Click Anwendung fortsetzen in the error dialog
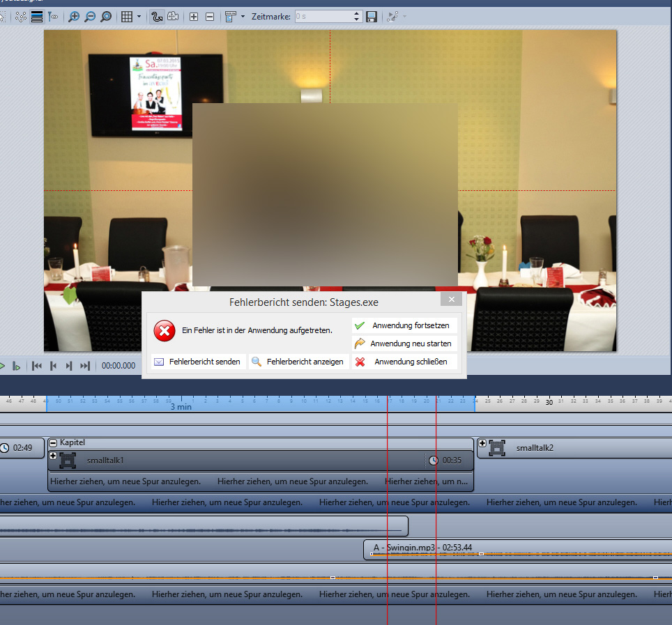The image size is (672, 625). click(404, 325)
